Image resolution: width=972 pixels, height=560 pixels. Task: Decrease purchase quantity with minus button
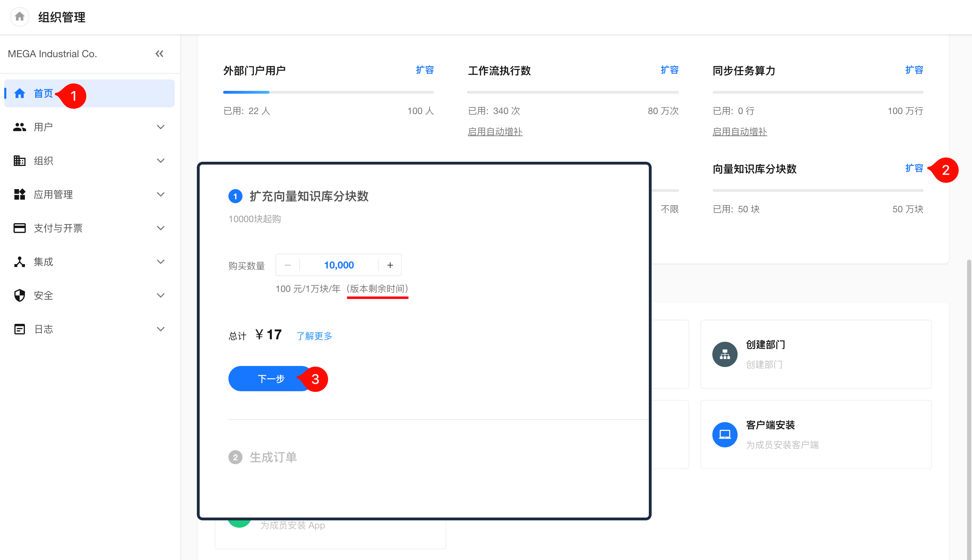click(x=288, y=265)
